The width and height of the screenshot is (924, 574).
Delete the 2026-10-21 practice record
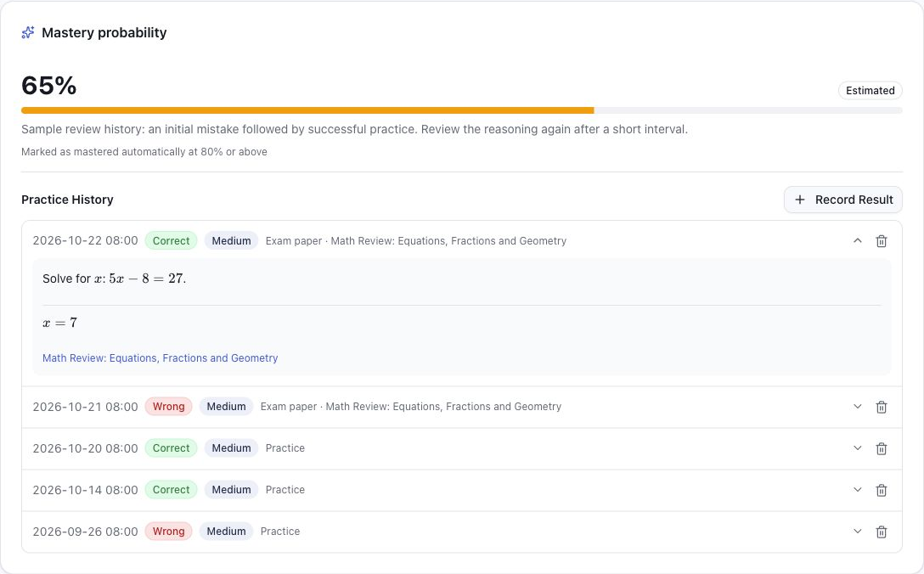[x=881, y=408]
